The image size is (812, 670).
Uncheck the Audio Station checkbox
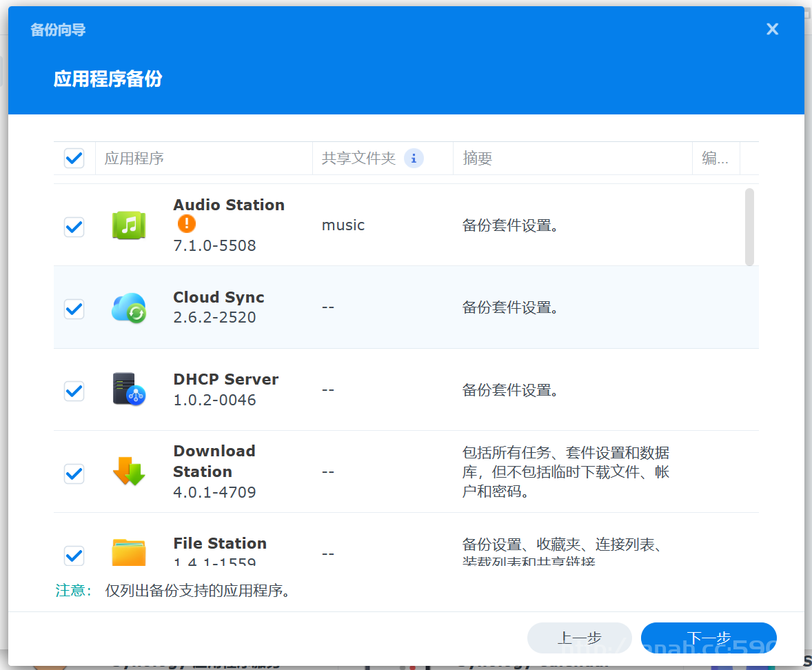click(74, 227)
